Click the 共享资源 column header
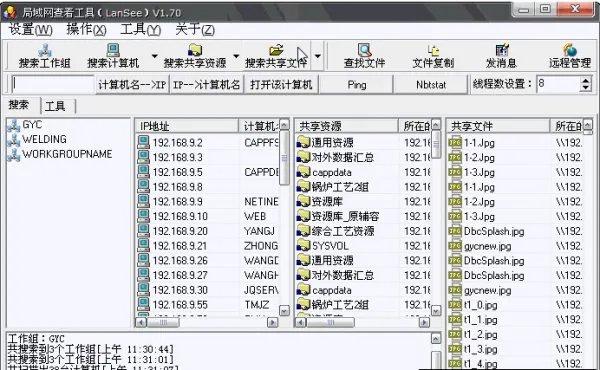600x370 pixels. [347, 126]
